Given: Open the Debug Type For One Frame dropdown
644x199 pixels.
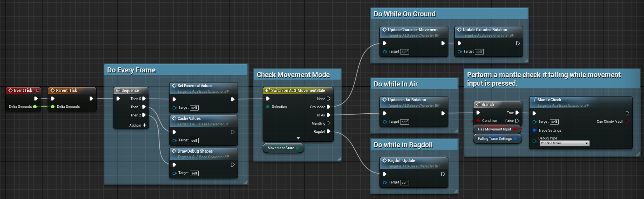Looking at the screenshot, I should [x=564, y=143].
